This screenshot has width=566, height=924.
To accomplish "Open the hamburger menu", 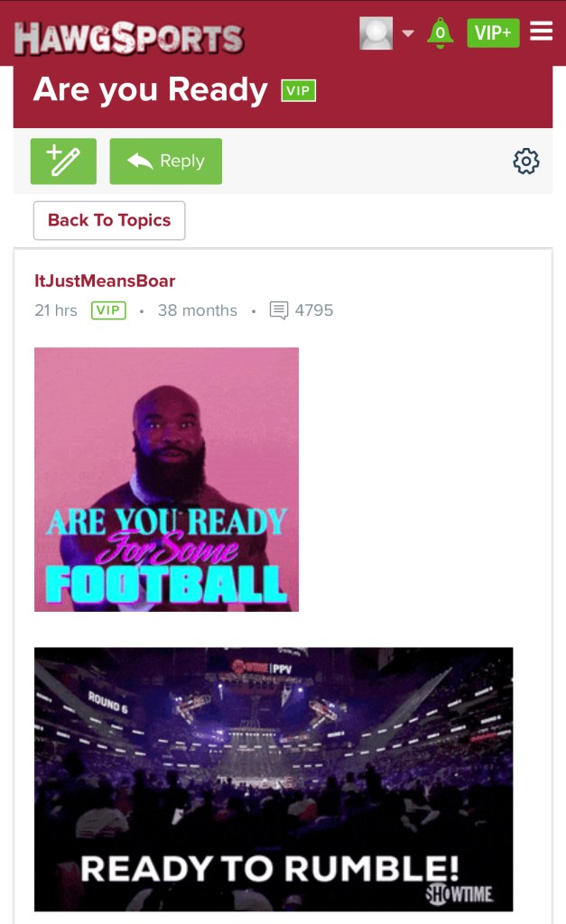I will [541, 32].
